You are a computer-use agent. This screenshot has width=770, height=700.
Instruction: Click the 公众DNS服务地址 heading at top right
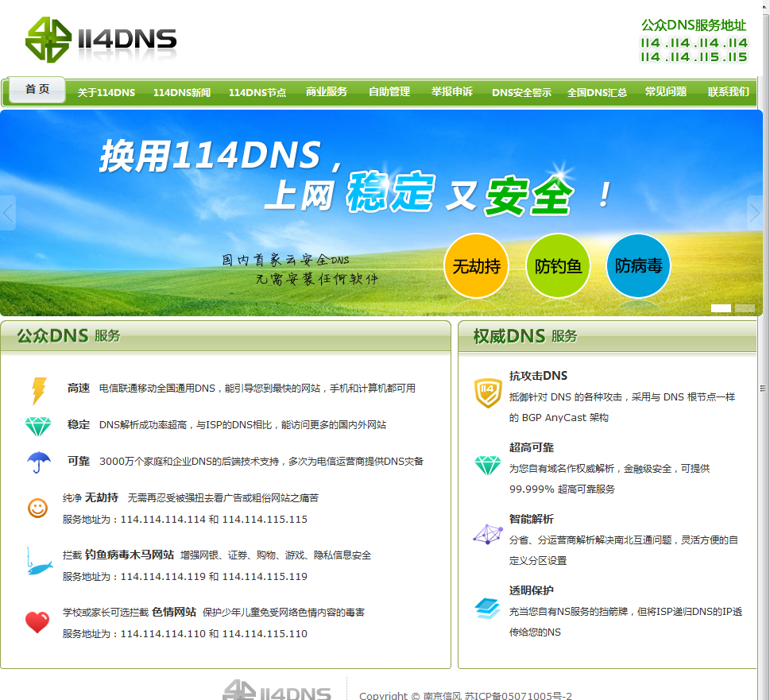pyautogui.click(x=694, y=25)
